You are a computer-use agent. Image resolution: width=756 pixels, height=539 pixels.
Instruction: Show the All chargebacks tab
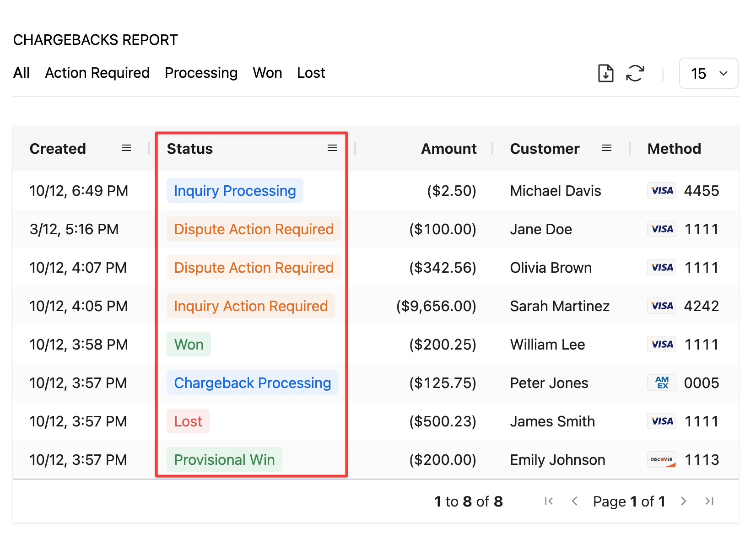22,73
